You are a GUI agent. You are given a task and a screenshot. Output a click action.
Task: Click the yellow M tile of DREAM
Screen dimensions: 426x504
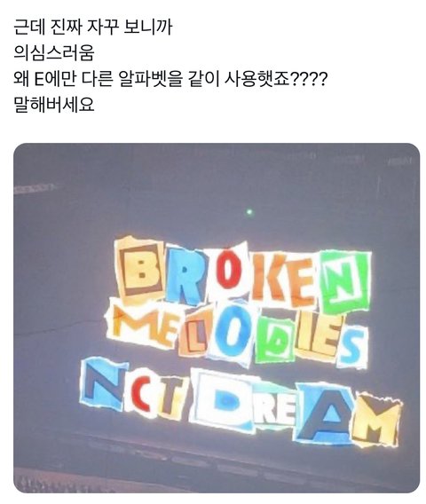tap(376, 420)
